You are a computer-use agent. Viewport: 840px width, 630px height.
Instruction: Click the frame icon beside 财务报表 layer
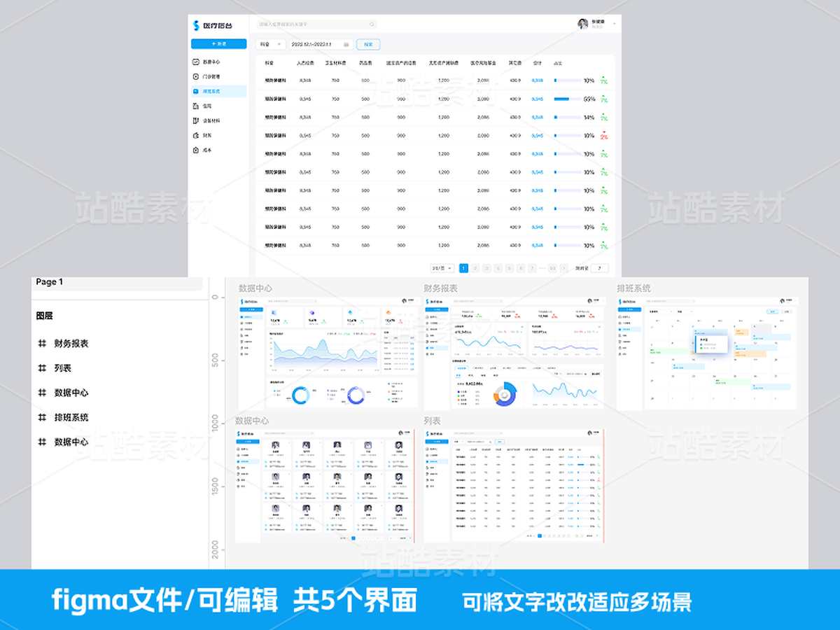pos(42,343)
